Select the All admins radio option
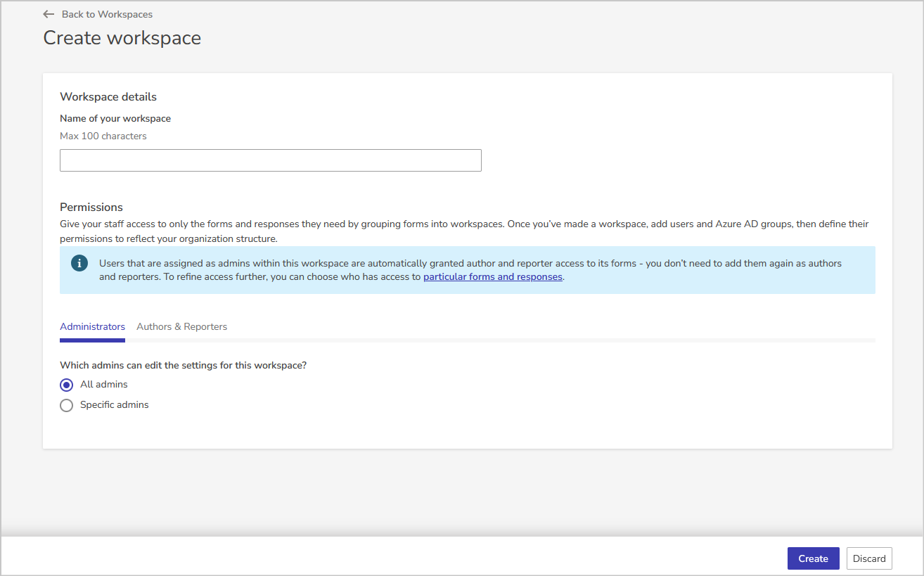The image size is (924, 576). (67, 385)
